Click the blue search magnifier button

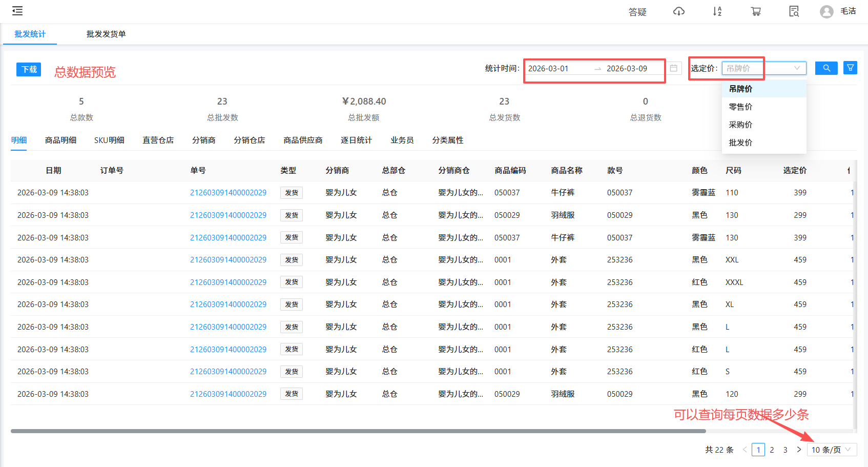click(x=826, y=68)
